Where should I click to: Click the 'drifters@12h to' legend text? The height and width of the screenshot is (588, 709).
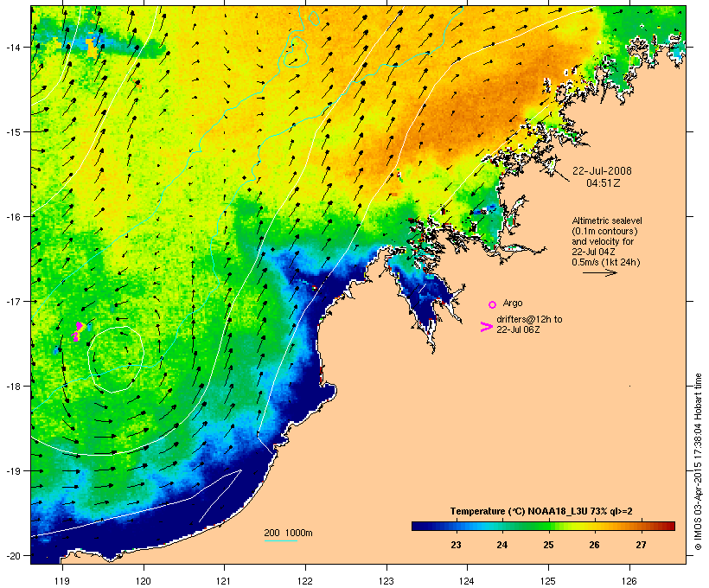[x=529, y=319]
